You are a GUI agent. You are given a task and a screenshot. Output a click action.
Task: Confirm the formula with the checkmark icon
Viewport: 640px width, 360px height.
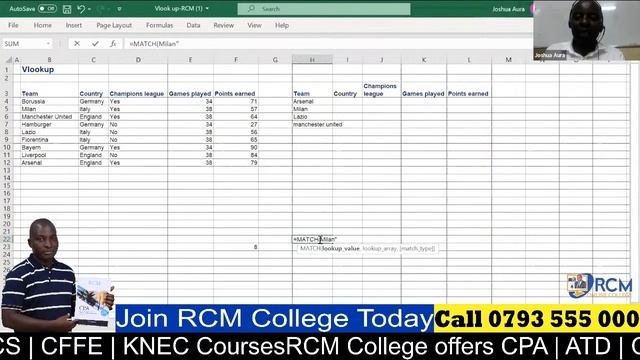tap(95, 44)
